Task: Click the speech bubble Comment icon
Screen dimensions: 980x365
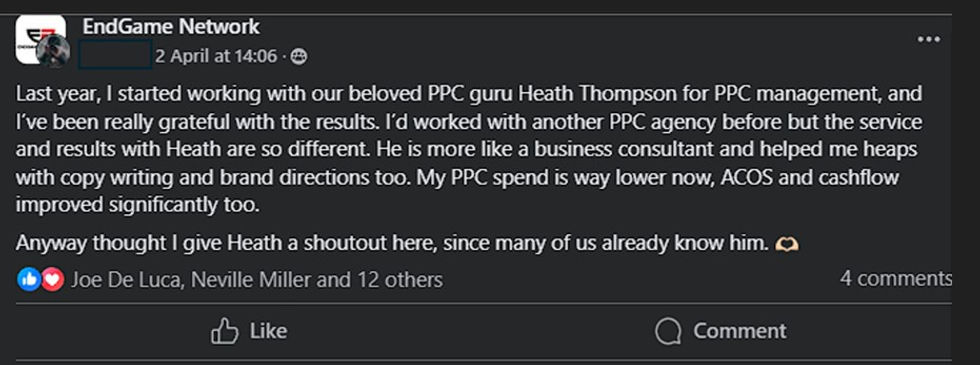Action: [668, 331]
